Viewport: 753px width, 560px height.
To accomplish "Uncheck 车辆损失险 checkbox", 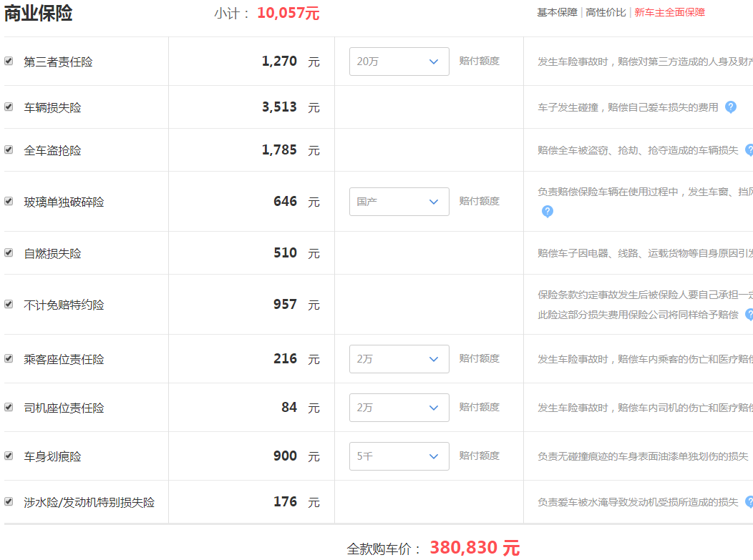I will click(9, 107).
